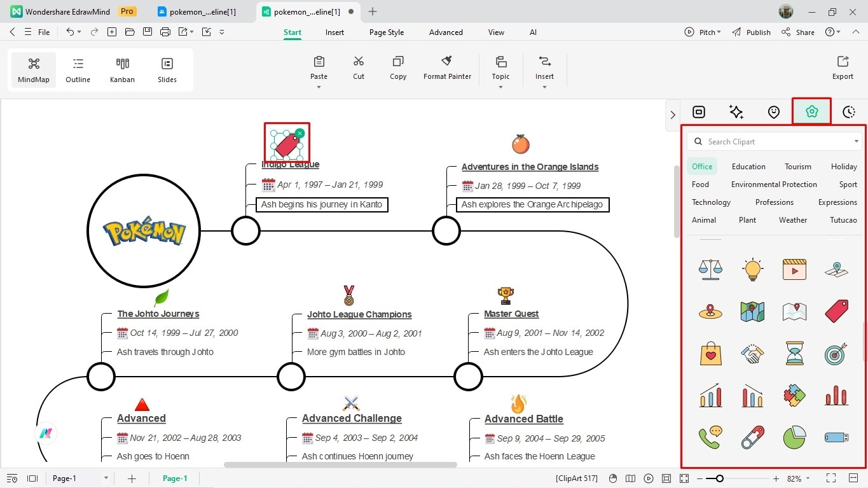The image size is (868, 488).
Task: Undo the last action
Action: [x=70, y=32]
